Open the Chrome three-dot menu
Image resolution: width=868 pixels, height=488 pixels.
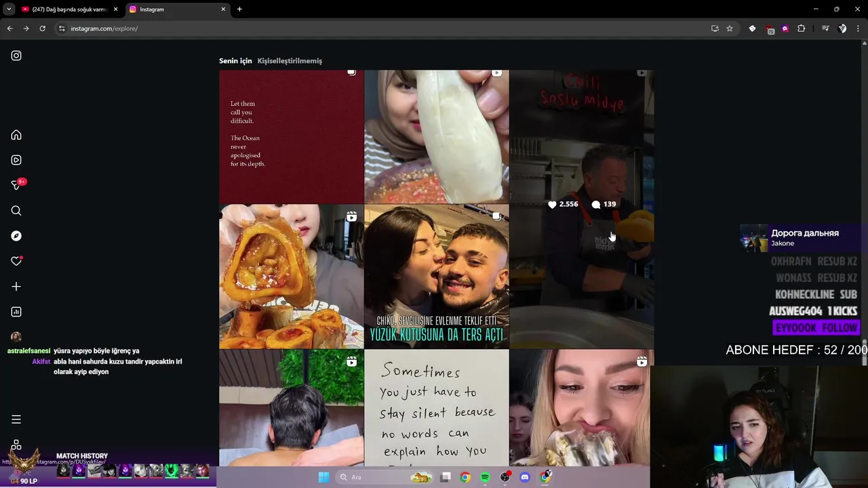click(859, 28)
